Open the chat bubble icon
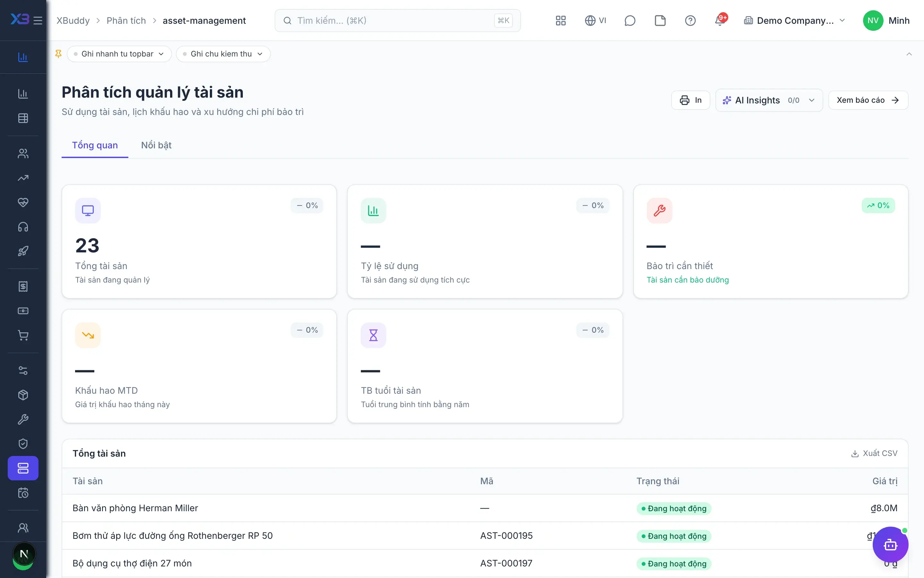Image resolution: width=924 pixels, height=578 pixels. [x=629, y=21]
